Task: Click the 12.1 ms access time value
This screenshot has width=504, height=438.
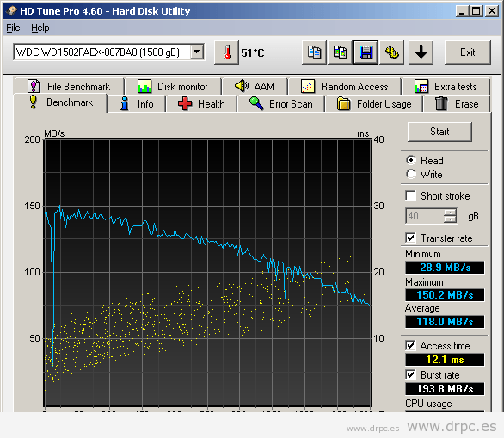Action: pos(445,360)
